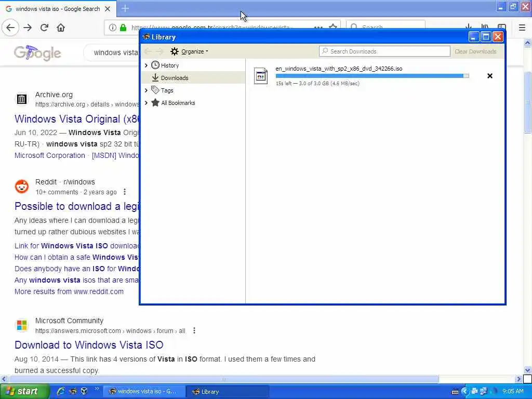
Task: Expand quick launch overflow chevron
Action: (x=97, y=389)
